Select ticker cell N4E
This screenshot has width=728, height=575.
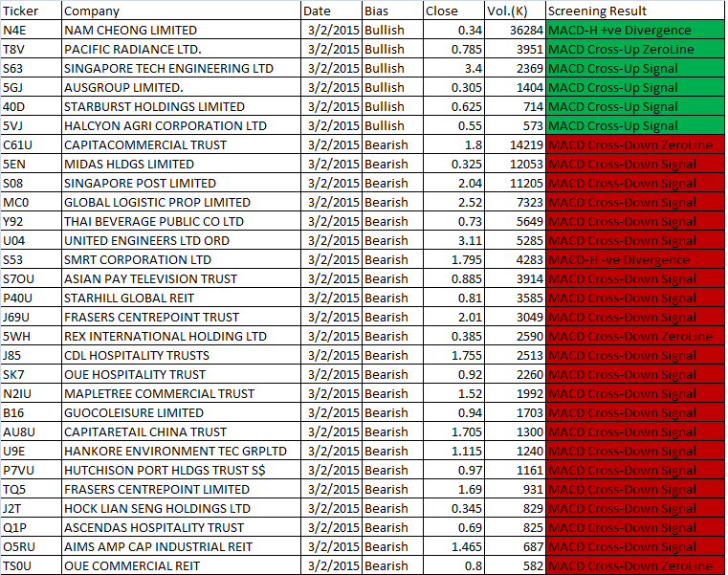(x=31, y=30)
